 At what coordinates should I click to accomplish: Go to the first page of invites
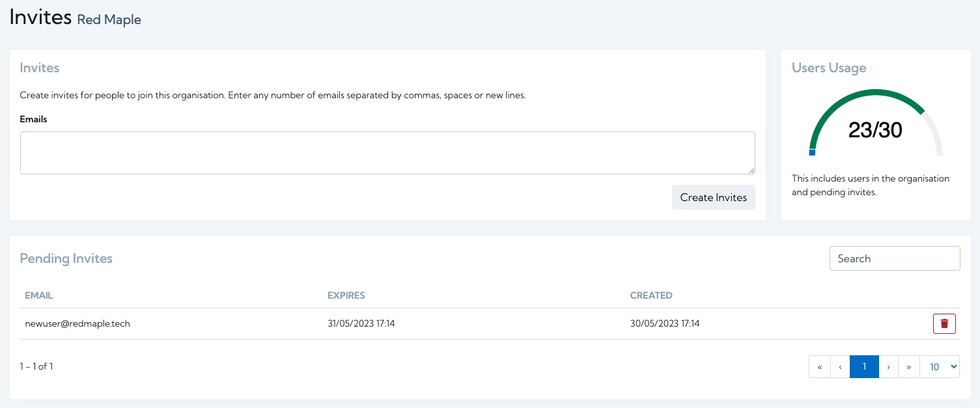point(819,367)
